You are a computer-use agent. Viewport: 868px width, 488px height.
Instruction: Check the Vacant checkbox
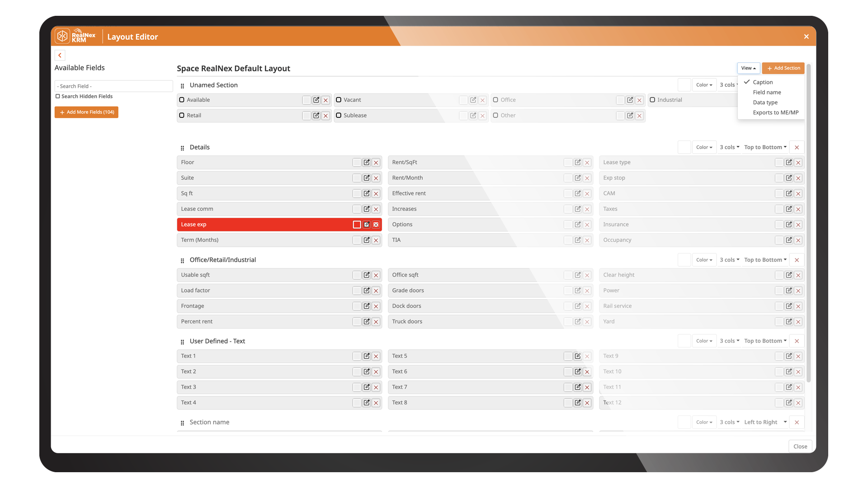[x=339, y=100]
